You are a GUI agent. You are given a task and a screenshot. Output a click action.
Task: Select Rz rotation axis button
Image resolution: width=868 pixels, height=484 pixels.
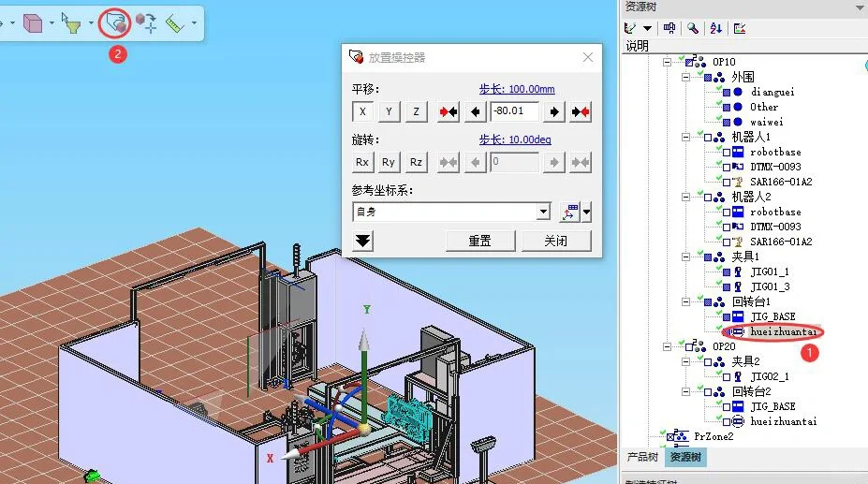tap(416, 162)
